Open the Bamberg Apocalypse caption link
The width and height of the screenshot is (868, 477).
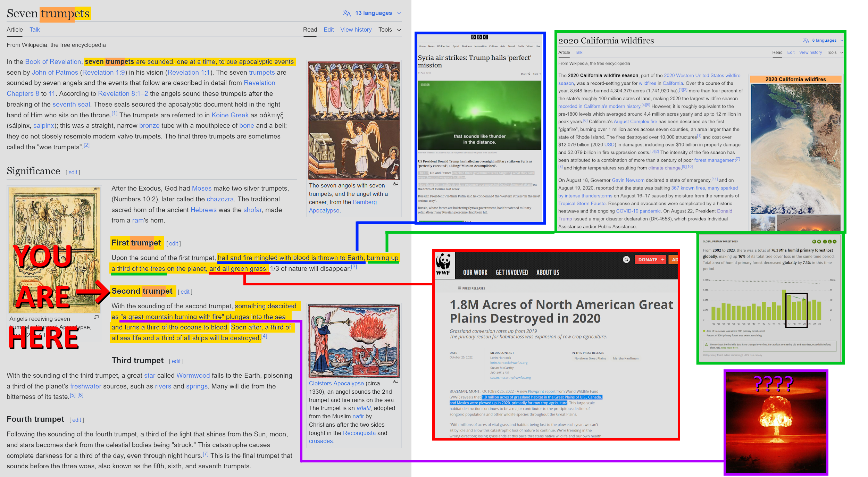pos(343,206)
